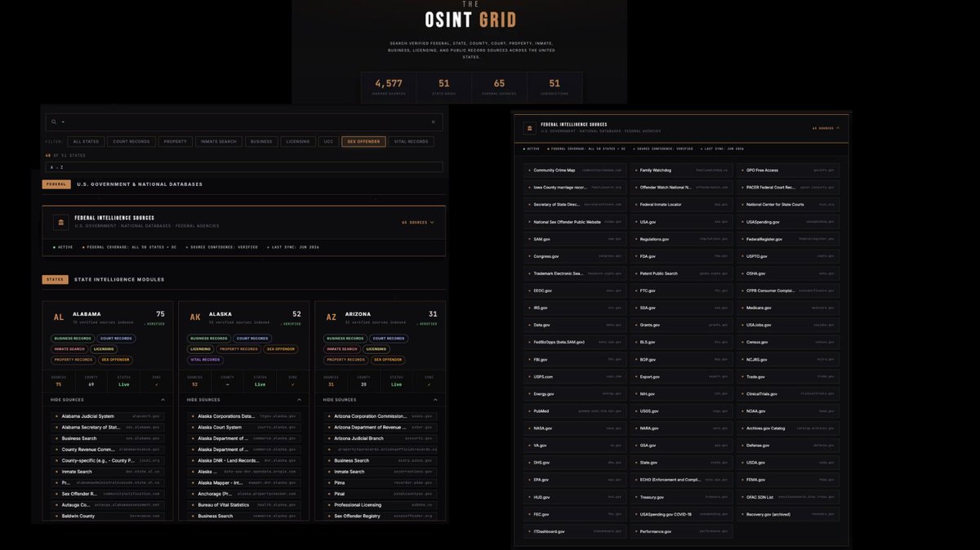Open the A-Z sort dropdown

tap(243, 167)
